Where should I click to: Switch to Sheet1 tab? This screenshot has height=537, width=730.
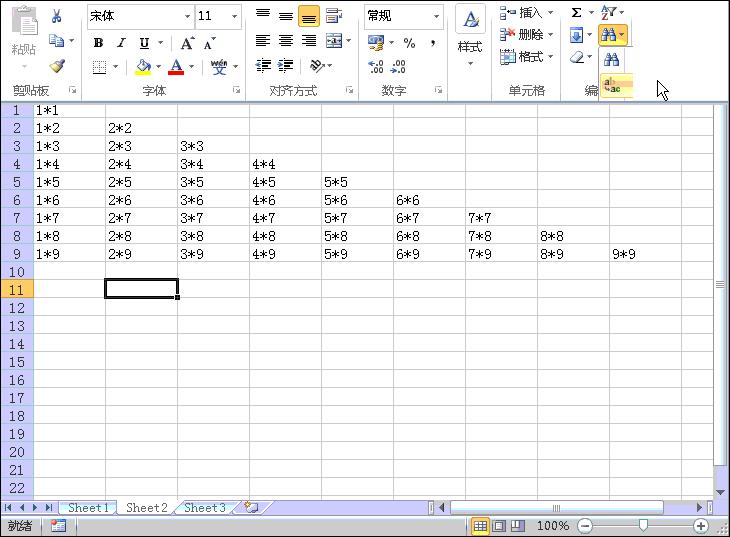(88, 508)
